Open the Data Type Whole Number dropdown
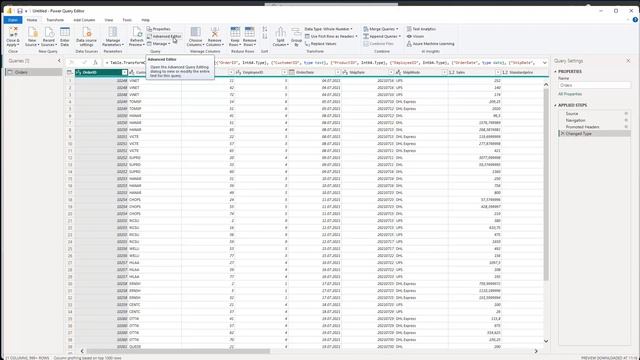The image size is (640, 360). [329, 29]
